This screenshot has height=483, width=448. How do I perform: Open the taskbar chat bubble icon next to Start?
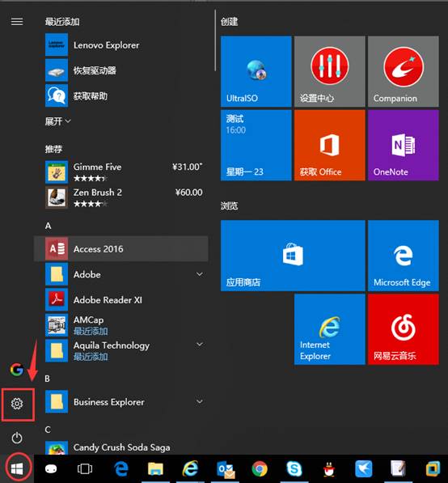[51, 469]
